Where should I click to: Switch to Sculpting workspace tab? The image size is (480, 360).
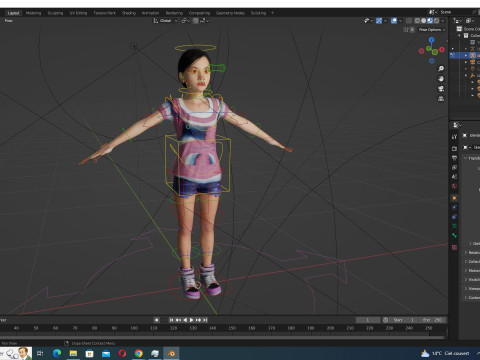point(55,13)
